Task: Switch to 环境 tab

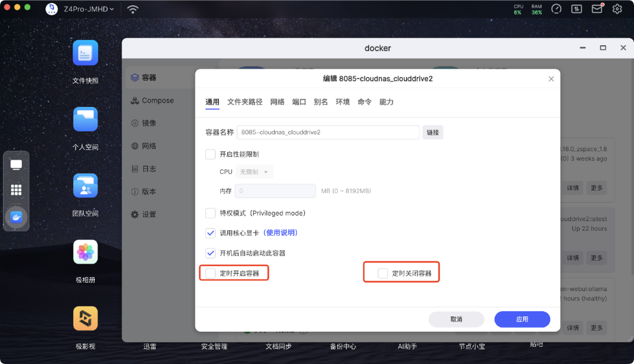Action: click(x=342, y=102)
